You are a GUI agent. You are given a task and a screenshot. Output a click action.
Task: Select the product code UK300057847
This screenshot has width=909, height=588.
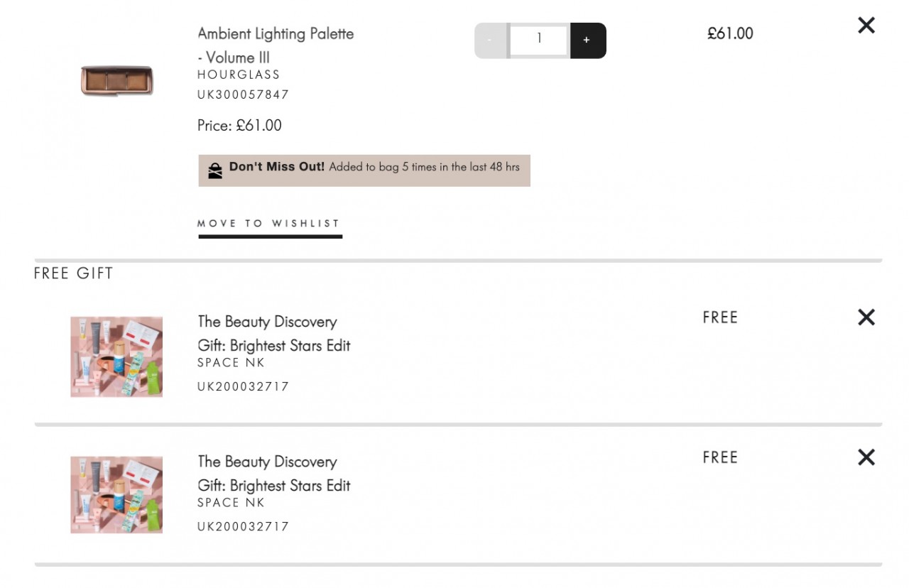click(x=243, y=94)
